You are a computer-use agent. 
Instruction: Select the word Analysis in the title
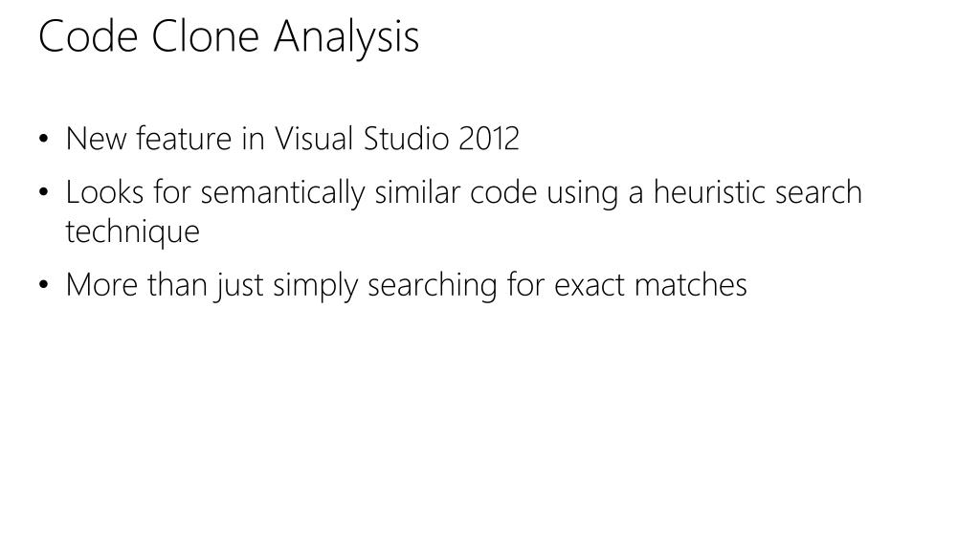tap(346, 37)
